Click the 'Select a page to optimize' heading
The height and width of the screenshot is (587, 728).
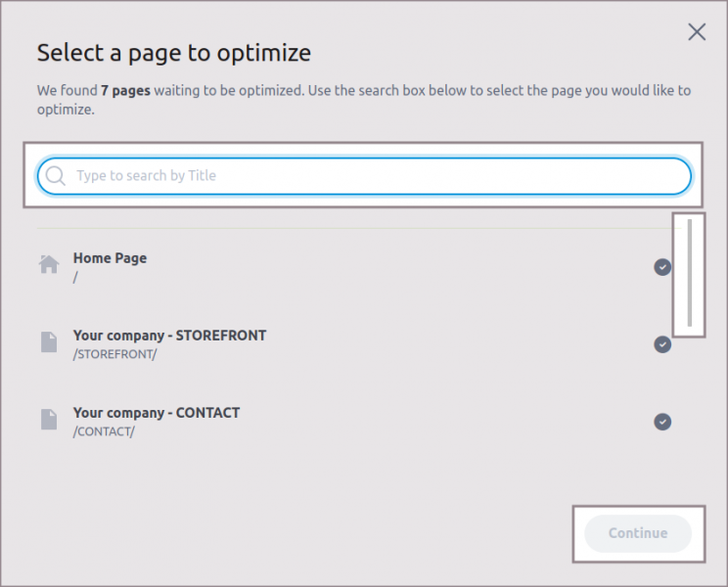(x=173, y=53)
